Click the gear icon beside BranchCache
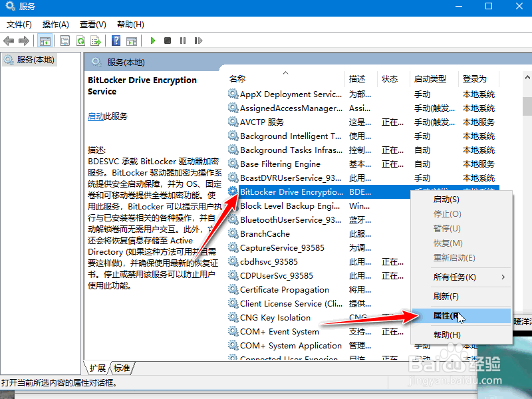Viewport: 532px width, 399px height. 233,233
